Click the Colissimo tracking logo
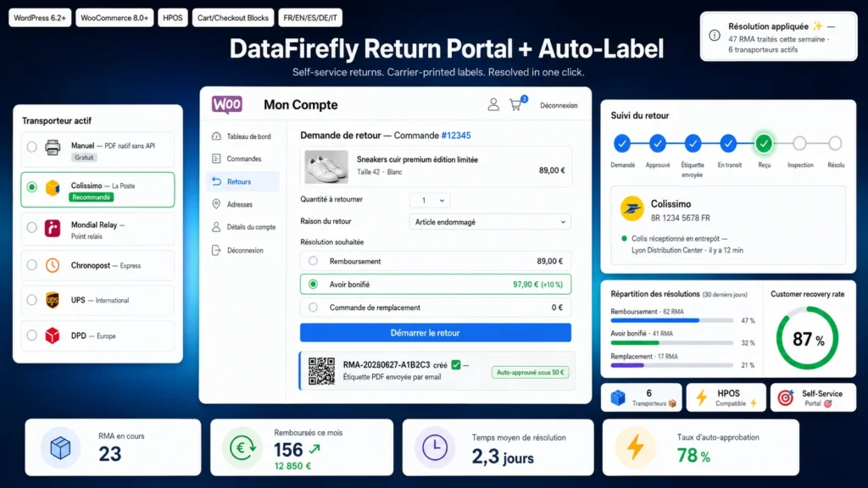 [632, 209]
